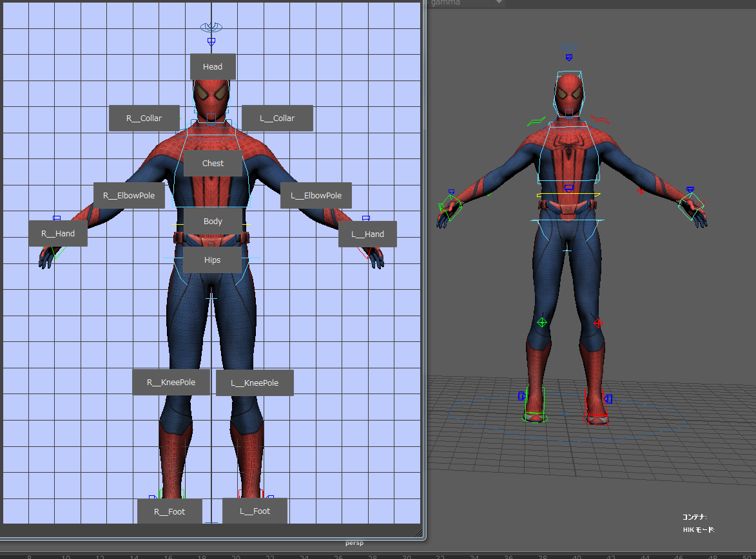The image size is (756, 559).
Task: Select blue body marker above yellow curve
Action: [569, 189]
